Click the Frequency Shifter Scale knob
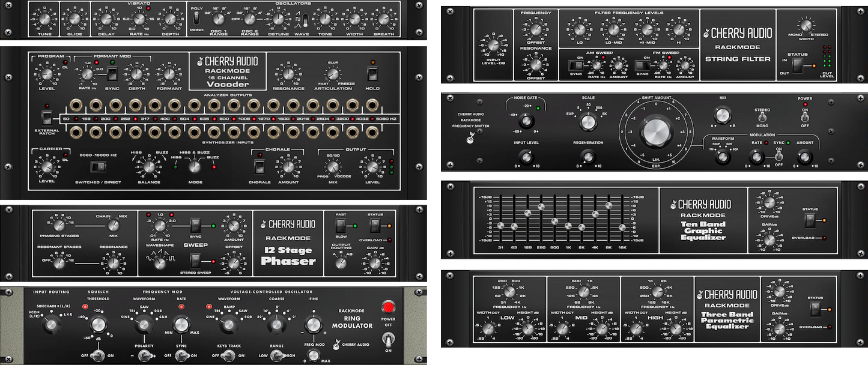This screenshot has height=365, width=868. (589, 122)
